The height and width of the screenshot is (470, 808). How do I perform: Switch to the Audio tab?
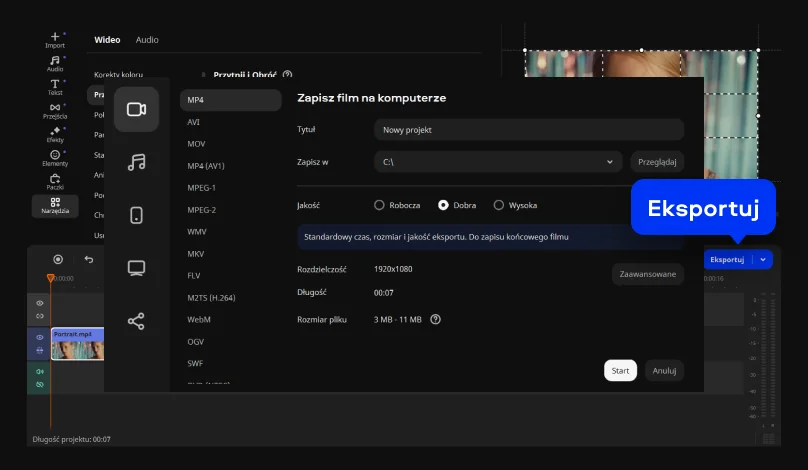[x=147, y=40]
